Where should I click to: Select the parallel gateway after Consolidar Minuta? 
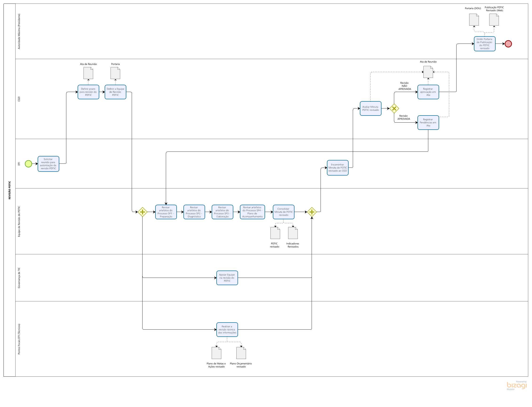[311, 212]
